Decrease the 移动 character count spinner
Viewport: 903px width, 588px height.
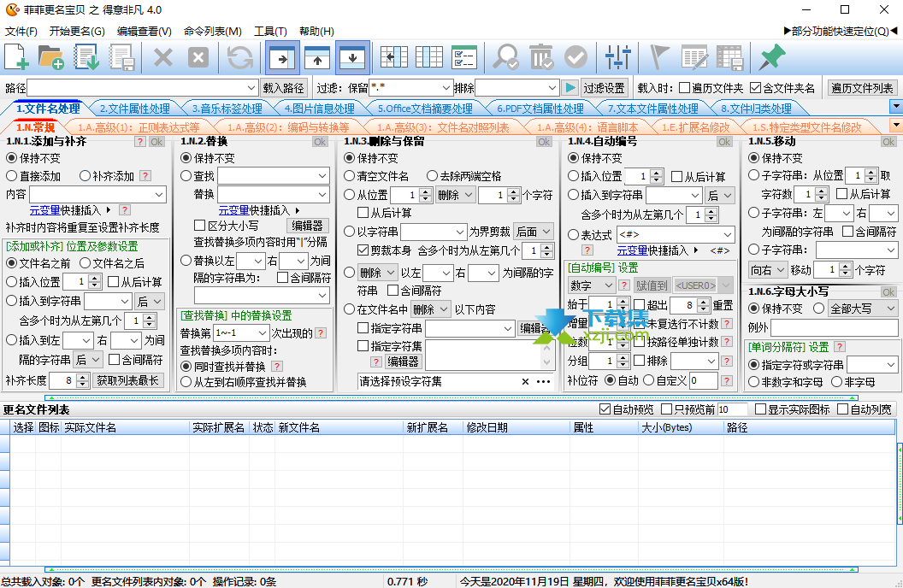pyautogui.click(x=845, y=273)
